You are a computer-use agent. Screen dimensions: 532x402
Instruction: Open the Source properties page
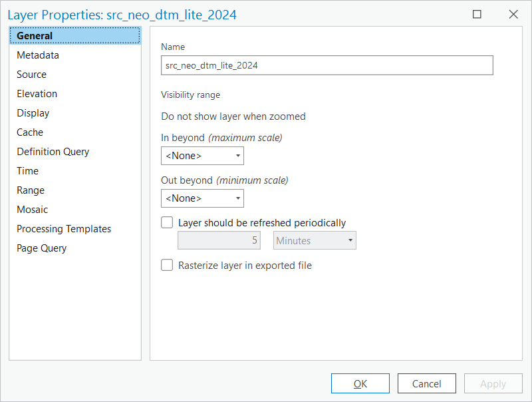click(x=31, y=75)
